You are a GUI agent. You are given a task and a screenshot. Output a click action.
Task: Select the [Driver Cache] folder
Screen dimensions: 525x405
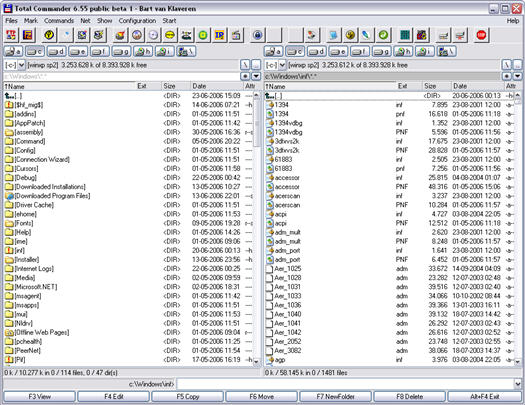[129, 205]
